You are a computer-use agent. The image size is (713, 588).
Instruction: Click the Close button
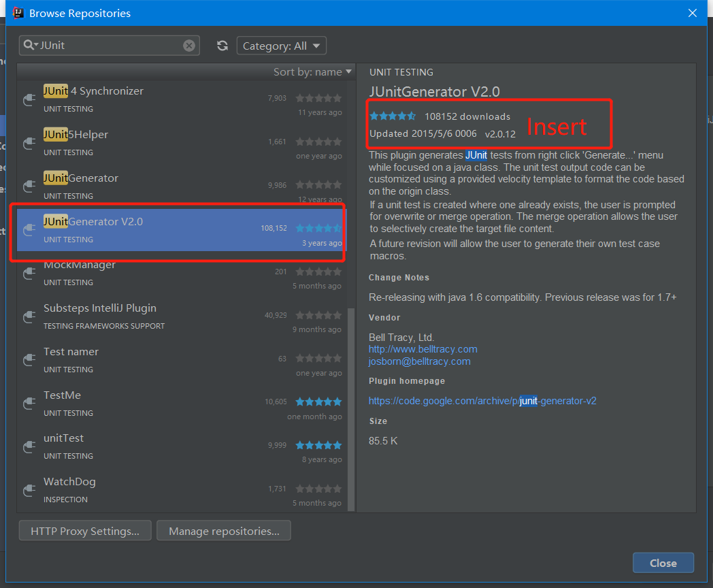coord(663,563)
